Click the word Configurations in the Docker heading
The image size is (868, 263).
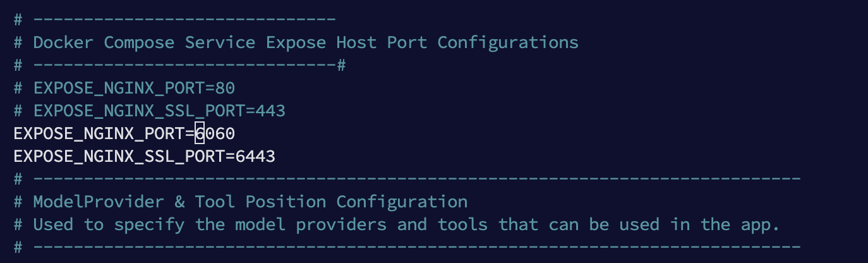(508, 42)
